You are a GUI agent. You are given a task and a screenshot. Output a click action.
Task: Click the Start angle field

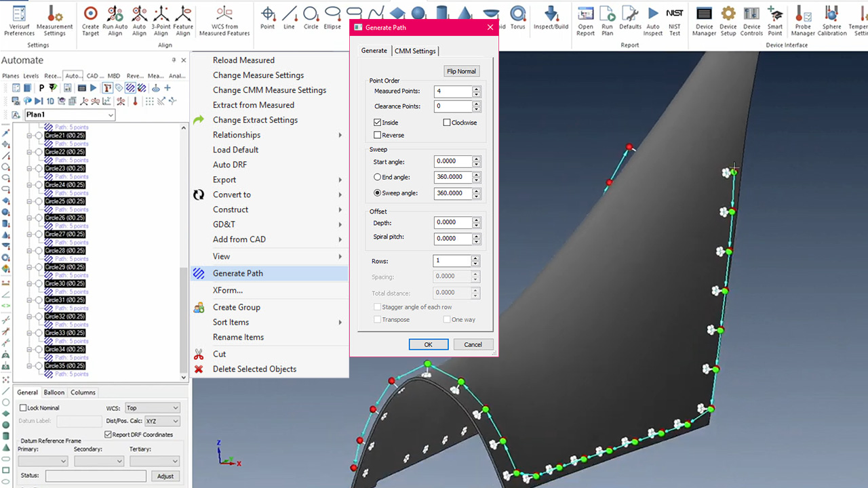453,161
